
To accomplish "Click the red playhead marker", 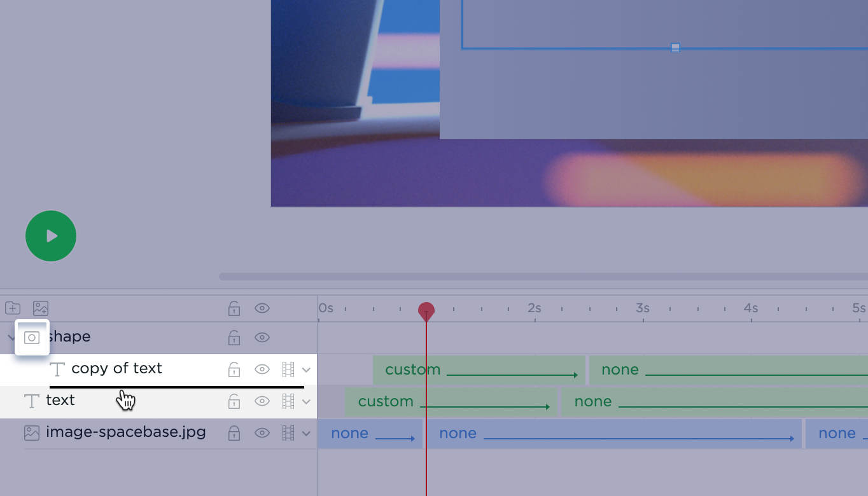I will 426,312.
